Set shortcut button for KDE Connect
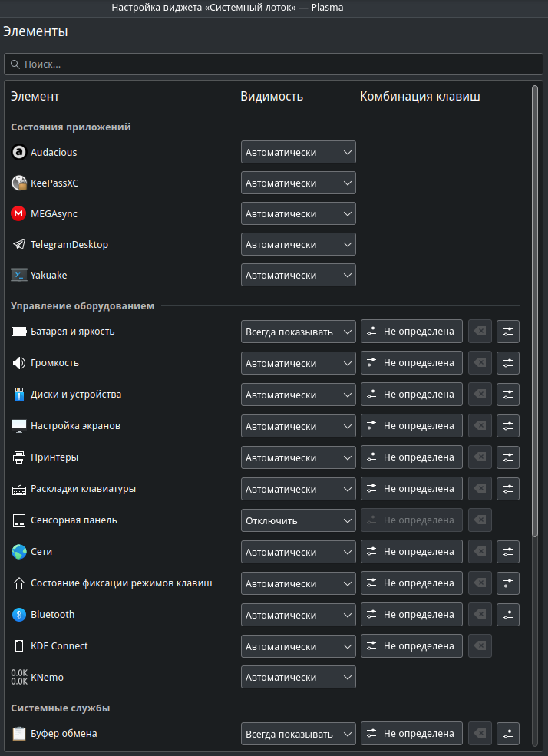Viewport: 548px width, 756px height. point(411,646)
